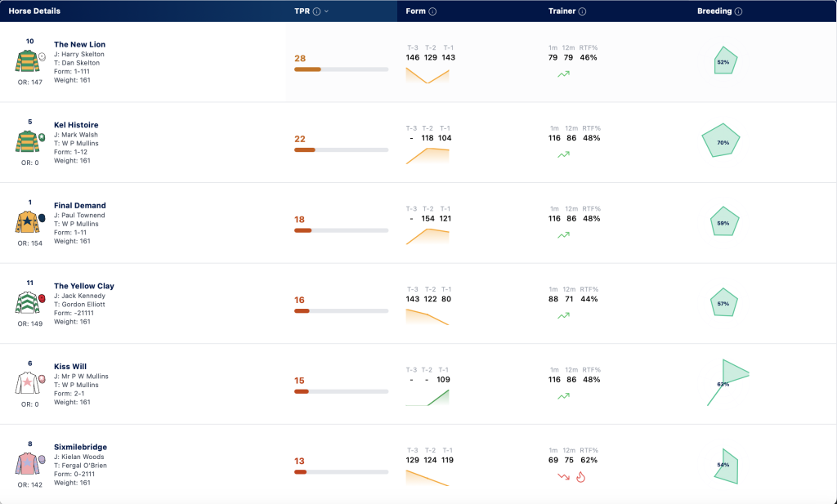Click Final Demand star silks icon
The image size is (837, 504).
[27, 222]
